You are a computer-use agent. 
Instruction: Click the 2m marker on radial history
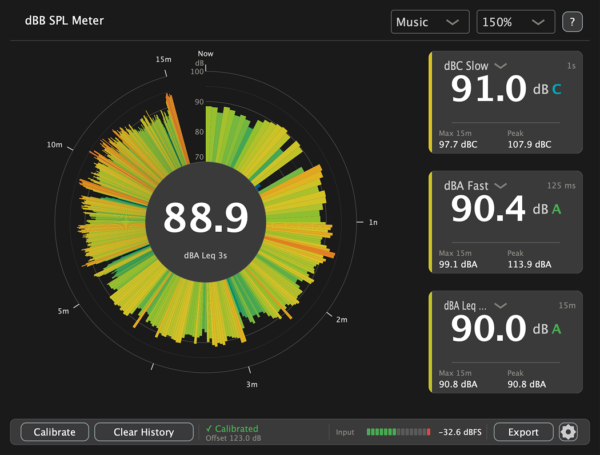tap(342, 320)
